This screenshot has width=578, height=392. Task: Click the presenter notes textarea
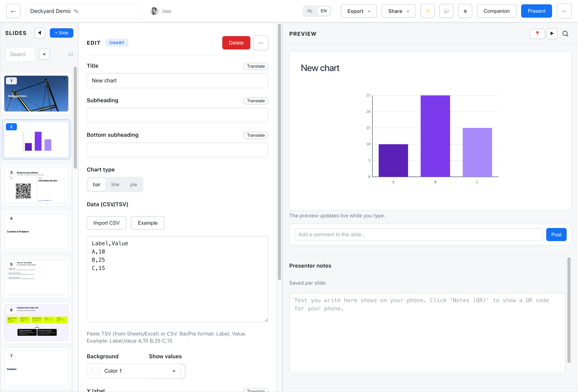click(427, 332)
